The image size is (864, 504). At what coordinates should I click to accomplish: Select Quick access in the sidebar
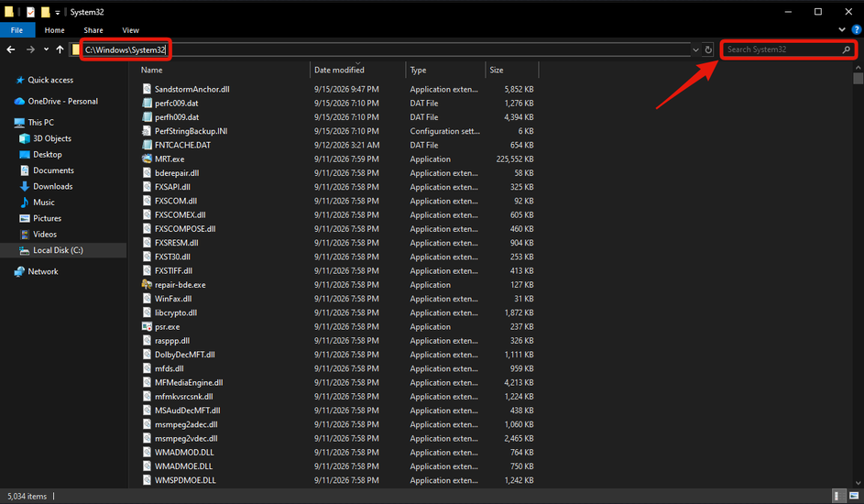[x=50, y=80]
